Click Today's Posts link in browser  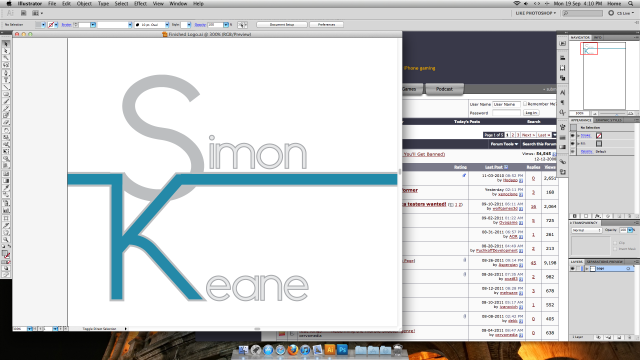pos(467,122)
